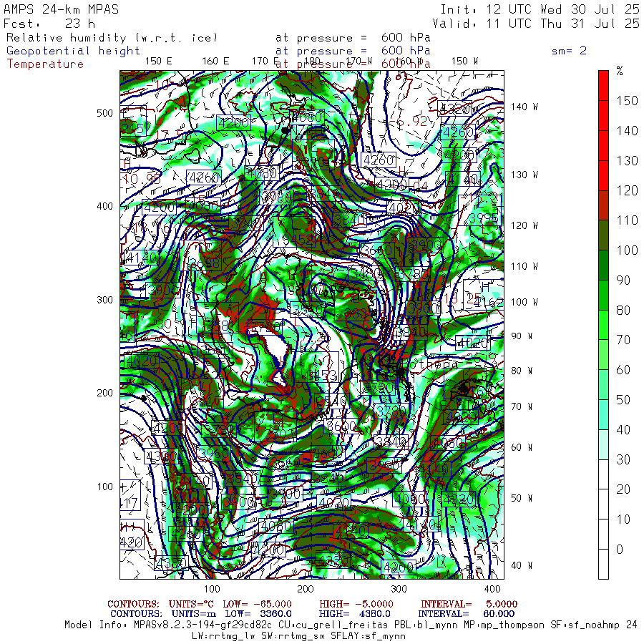Click the '50 W' longitude label
Image resolution: width=644 pixels, height=644 pixels.
tap(522, 499)
